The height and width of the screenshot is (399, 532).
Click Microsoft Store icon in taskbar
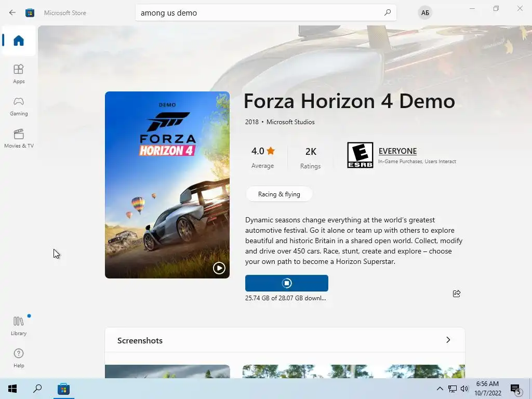(63, 389)
